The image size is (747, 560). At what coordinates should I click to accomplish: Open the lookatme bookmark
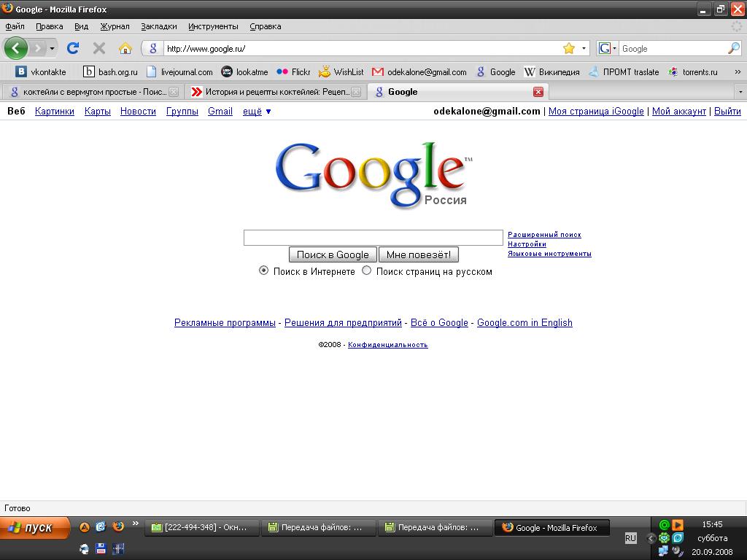244,72
